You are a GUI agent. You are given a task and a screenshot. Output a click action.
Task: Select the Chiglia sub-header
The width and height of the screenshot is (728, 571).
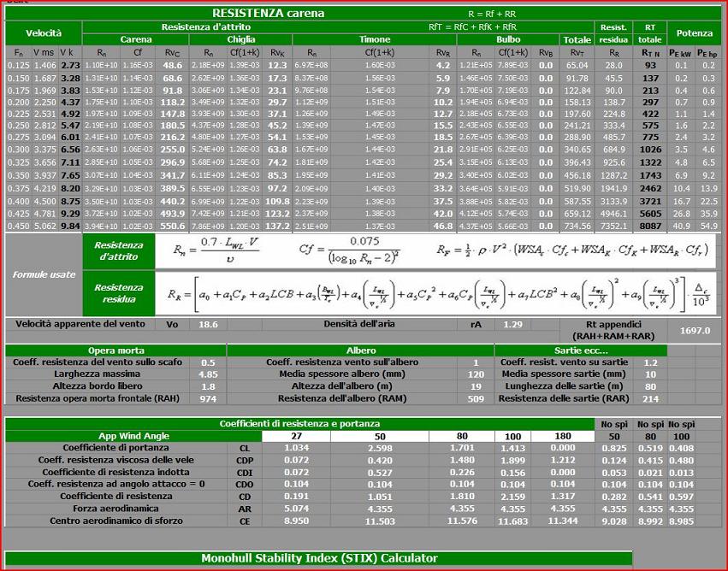click(x=241, y=39)
